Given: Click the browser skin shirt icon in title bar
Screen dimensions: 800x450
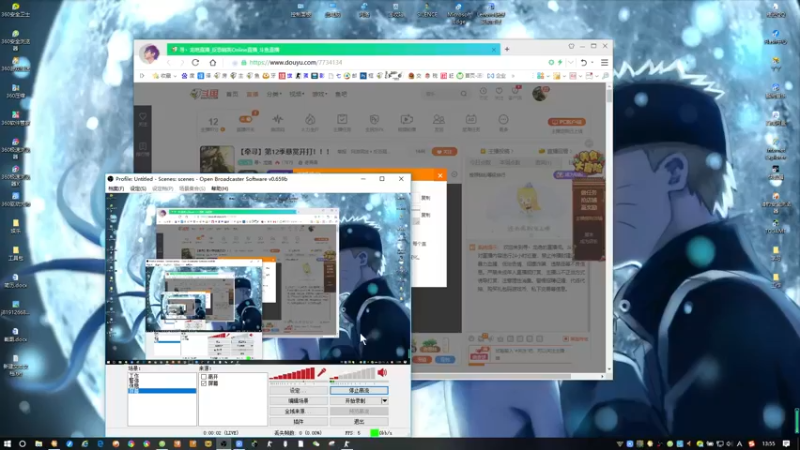Looking at the screenshot, I should (x=571, y=46).
